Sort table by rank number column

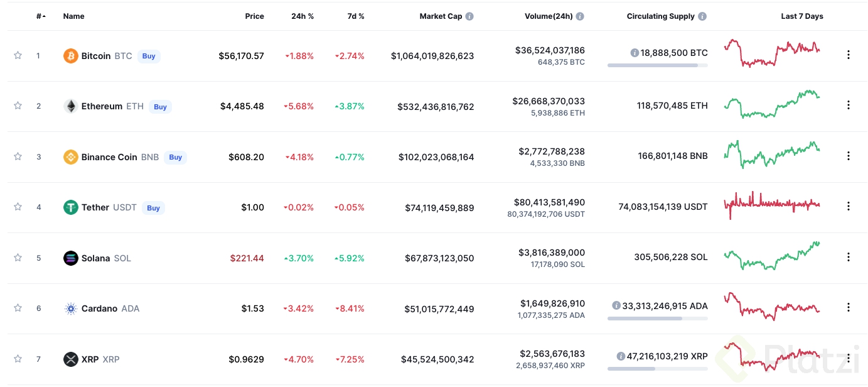point(41,16)
